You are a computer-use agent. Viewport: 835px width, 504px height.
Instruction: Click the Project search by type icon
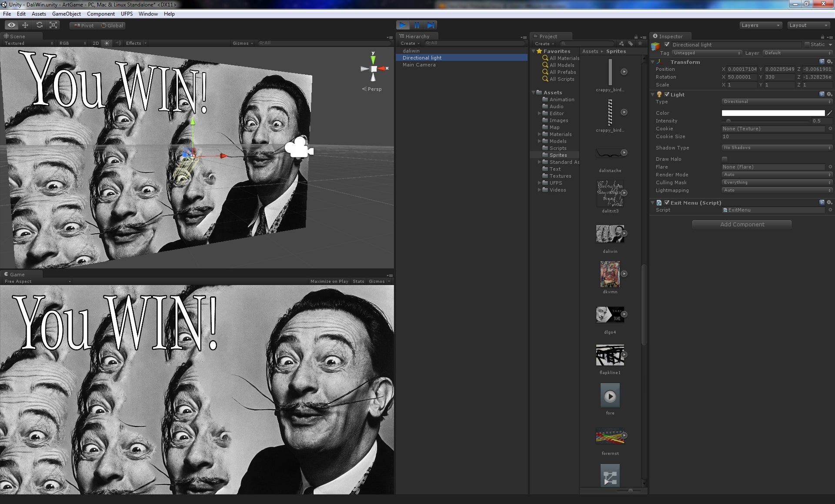621,43
